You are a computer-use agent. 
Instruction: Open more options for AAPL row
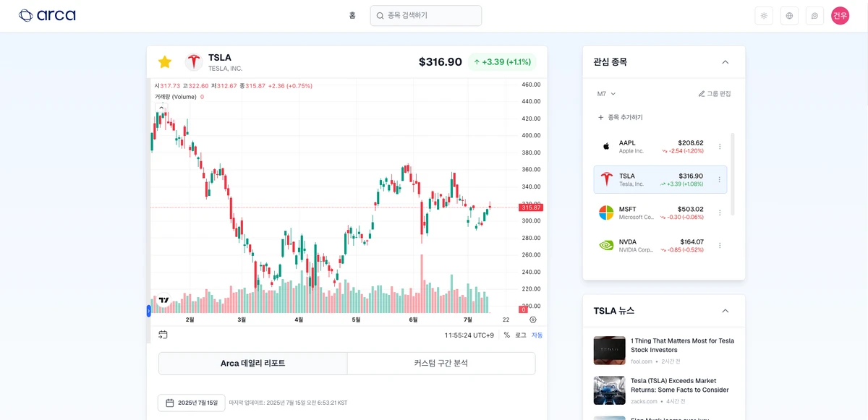click(720, 147)
